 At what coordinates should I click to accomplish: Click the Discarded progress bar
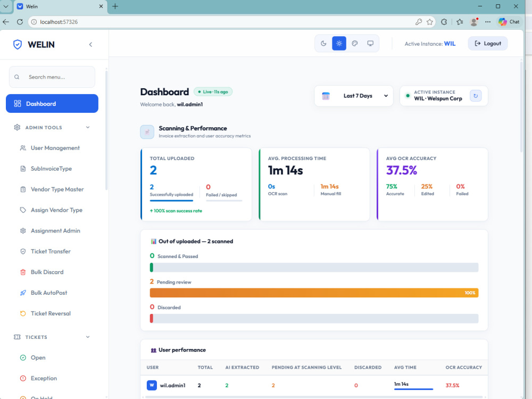tap(314, 318)
